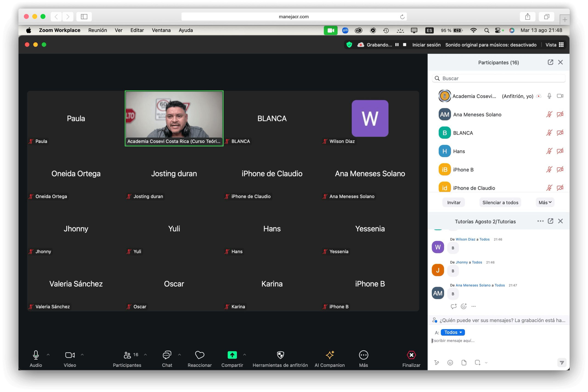Pop out the Tutorías chat panel
The height and width of the screenshot is (392, 588).
[x=550, y=221]
